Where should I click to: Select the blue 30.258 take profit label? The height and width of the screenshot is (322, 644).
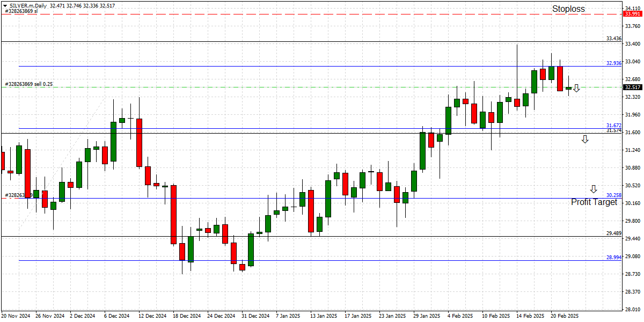pos(613,195)
